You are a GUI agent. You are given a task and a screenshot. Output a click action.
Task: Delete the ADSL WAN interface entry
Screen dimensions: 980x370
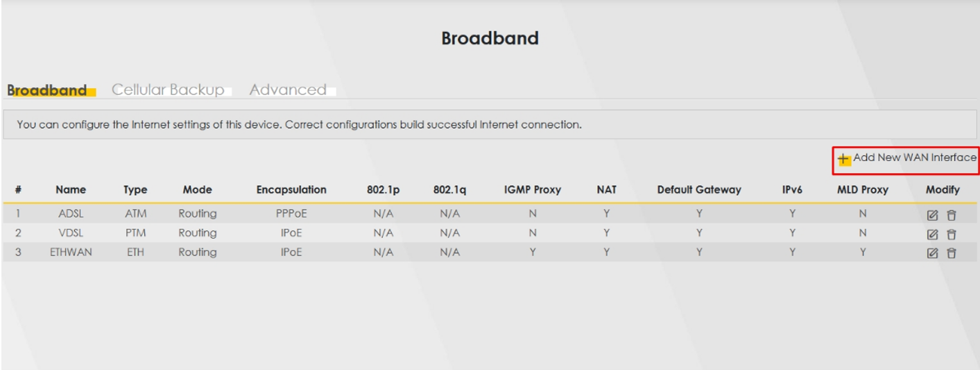pos(952,215)
